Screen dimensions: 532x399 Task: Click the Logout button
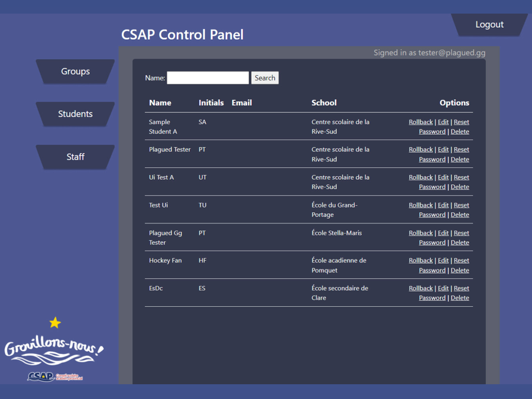pos(489,24)
